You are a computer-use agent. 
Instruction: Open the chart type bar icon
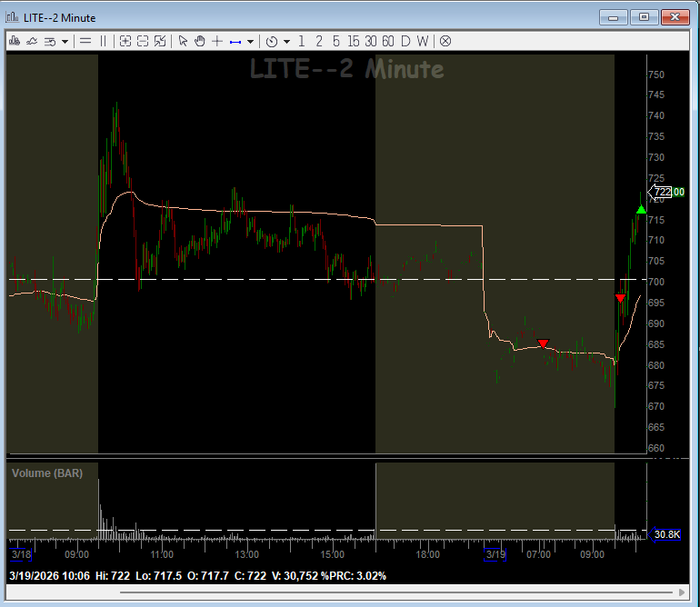pos(15,42)
